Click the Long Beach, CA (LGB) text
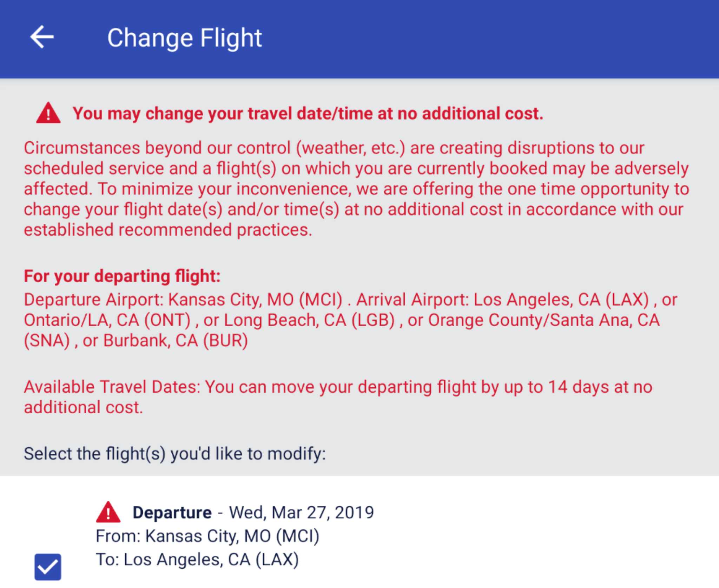The height and width of the screenshot is (588, 719). click(x=309, y=320)
